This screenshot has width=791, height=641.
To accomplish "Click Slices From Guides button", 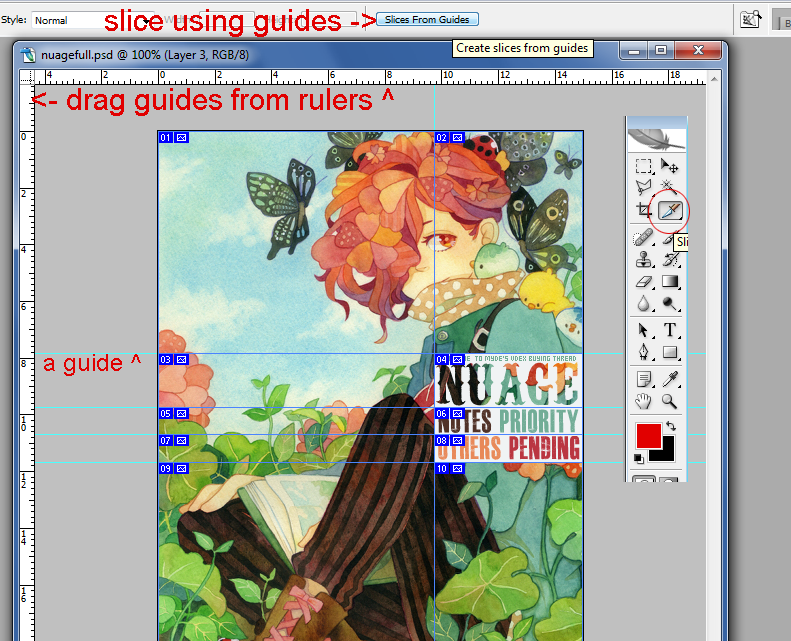I will (x=427, y=19).
